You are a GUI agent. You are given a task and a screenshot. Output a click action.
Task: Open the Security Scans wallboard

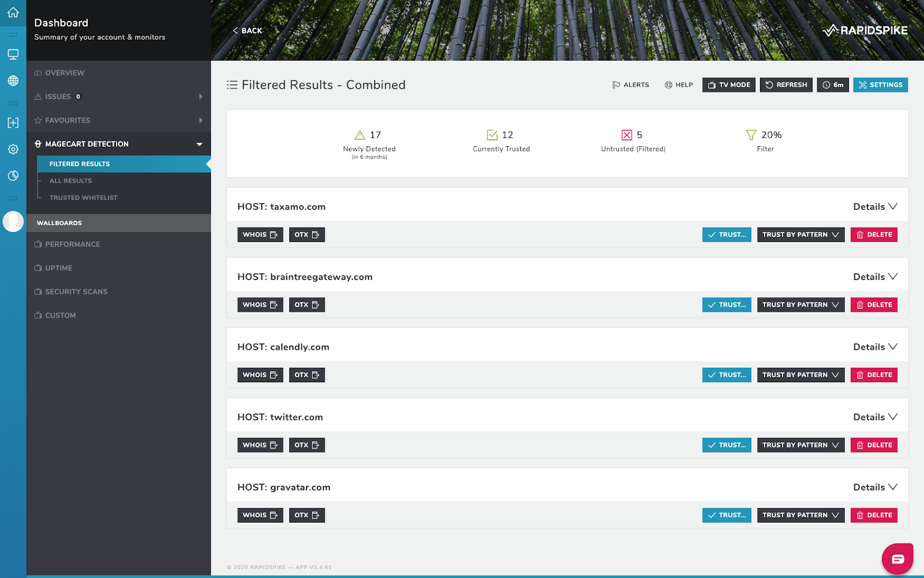click(118, 292)
